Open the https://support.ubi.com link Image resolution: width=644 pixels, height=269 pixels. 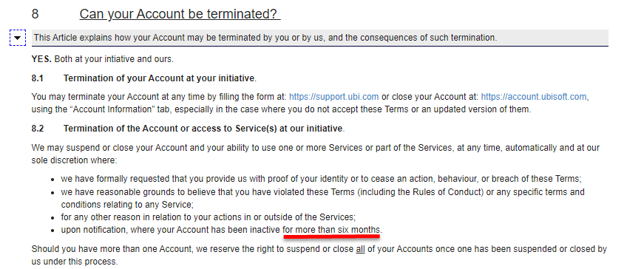tap(334, 97)
